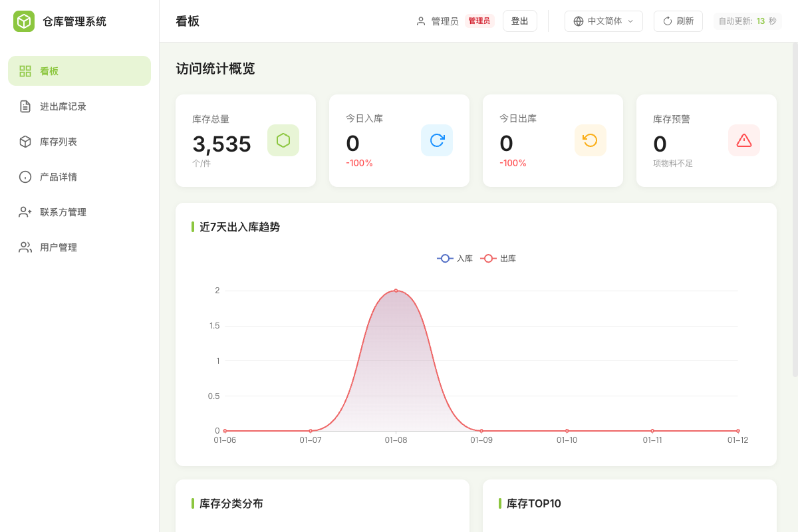Image resolution: width=798 pixels, height=532 pixels.
Task: Toggle the 出库 series in chart legend
Action: coord(498,259)
